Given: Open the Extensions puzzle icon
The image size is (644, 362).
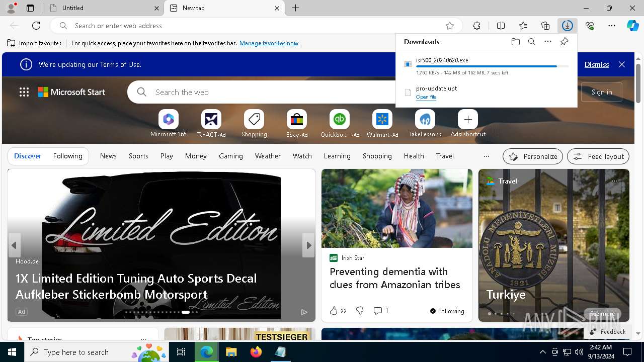Looking at the screenshot, I should (x=476, y=26).
